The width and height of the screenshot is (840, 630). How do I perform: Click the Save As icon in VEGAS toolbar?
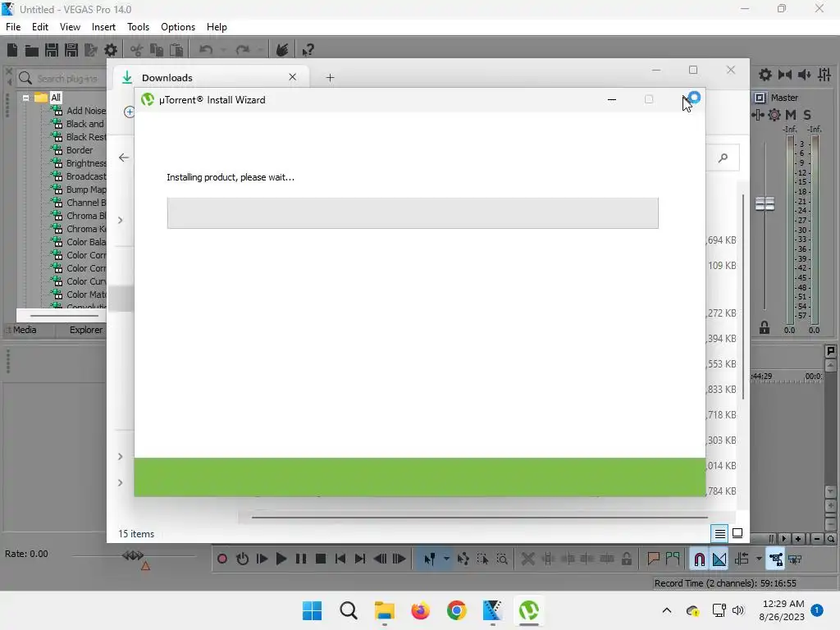[71, 50]
